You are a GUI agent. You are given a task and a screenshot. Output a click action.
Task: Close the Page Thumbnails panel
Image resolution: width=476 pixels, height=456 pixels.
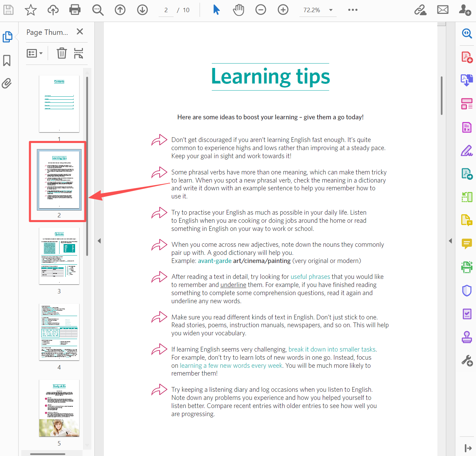coord(80,31)
